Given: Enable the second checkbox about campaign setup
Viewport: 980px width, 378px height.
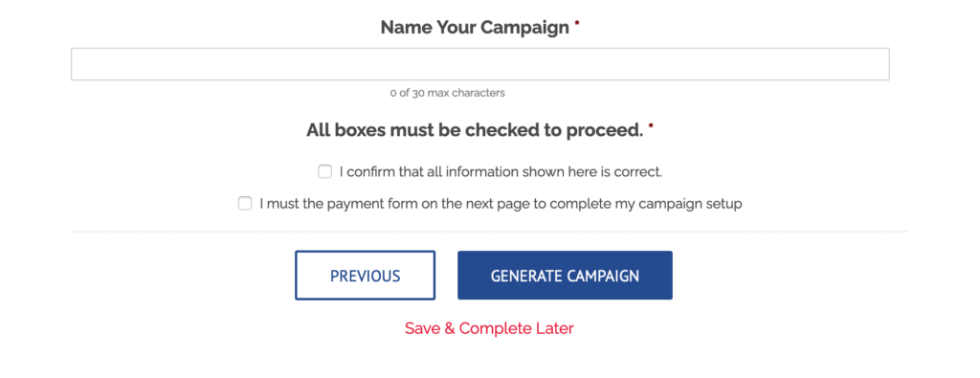Looking at the screenshot, I should click(x=245, y=203).
